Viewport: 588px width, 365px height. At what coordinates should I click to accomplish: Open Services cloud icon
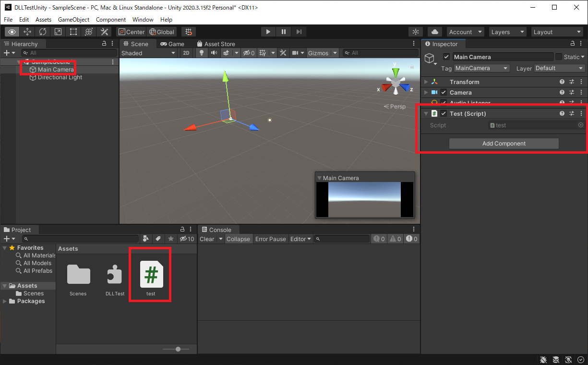click(435, 32)
